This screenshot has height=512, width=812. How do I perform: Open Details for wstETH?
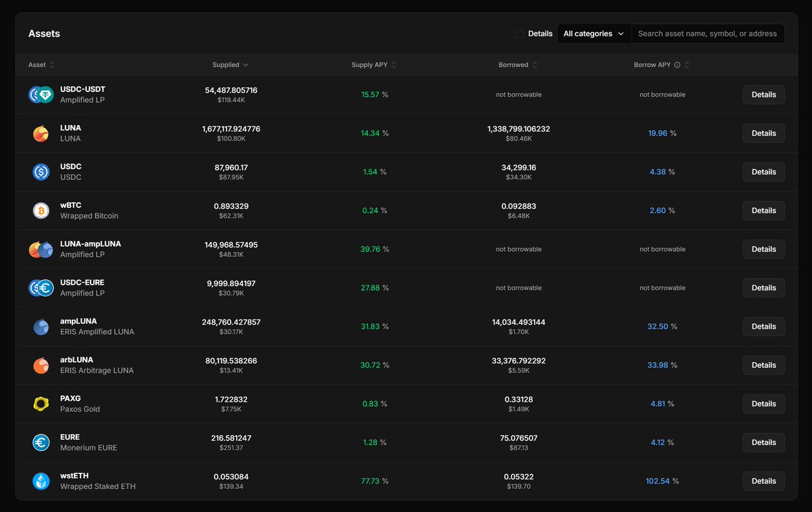763,481
